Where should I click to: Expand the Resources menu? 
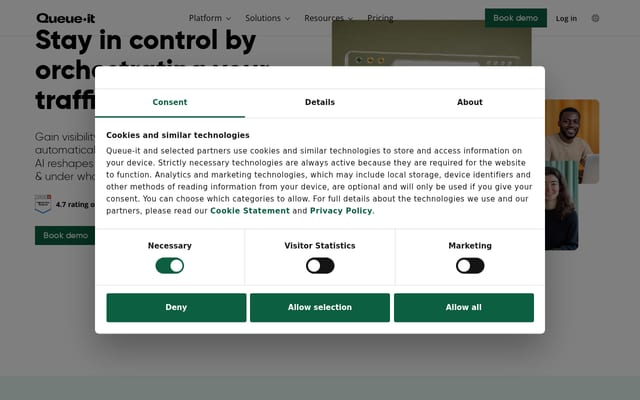click(x=328, y=18)
